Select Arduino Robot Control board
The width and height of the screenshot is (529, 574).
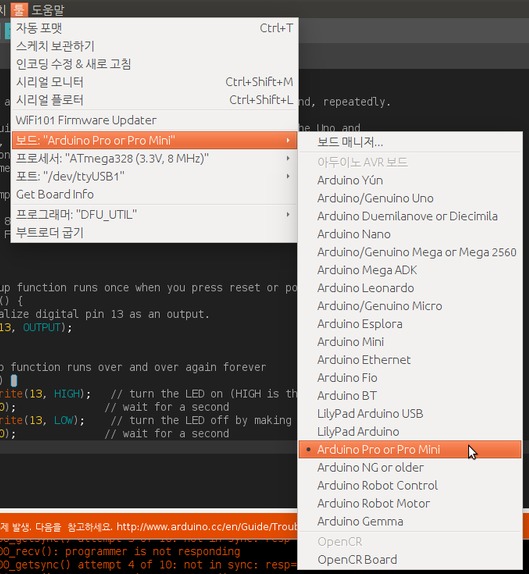tap(410, 485)
